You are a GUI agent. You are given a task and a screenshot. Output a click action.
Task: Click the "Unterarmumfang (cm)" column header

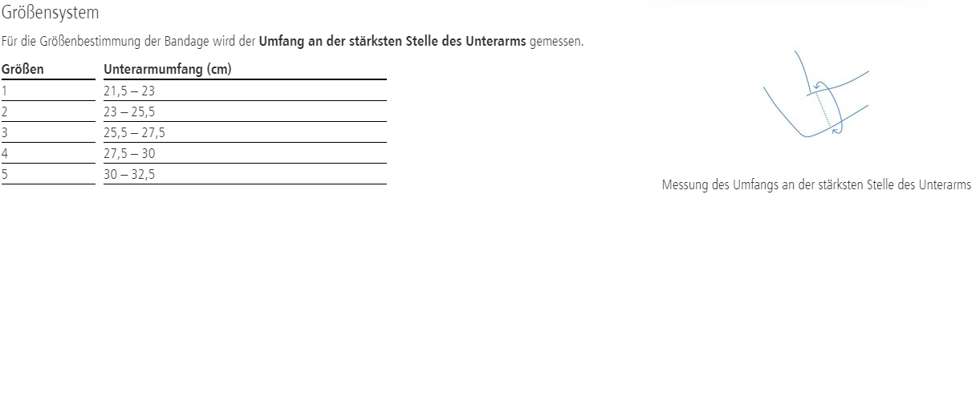[x=167, y=70]
